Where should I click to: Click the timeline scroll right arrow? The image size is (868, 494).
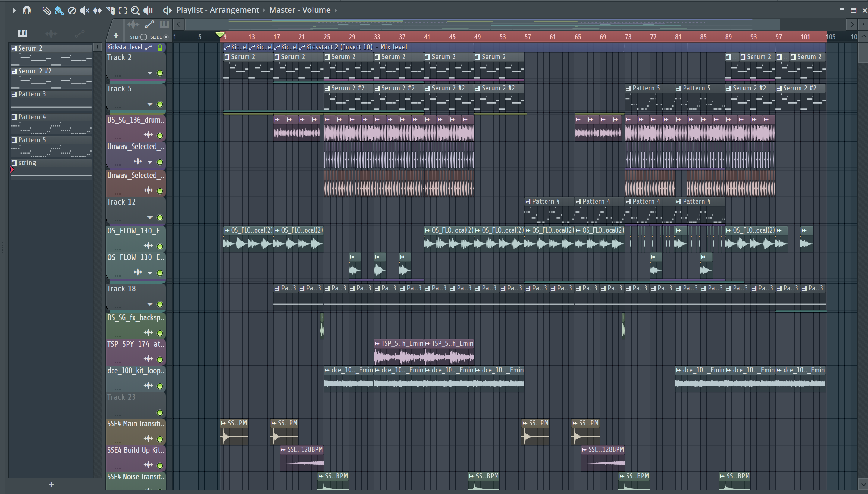pos(852,24)
